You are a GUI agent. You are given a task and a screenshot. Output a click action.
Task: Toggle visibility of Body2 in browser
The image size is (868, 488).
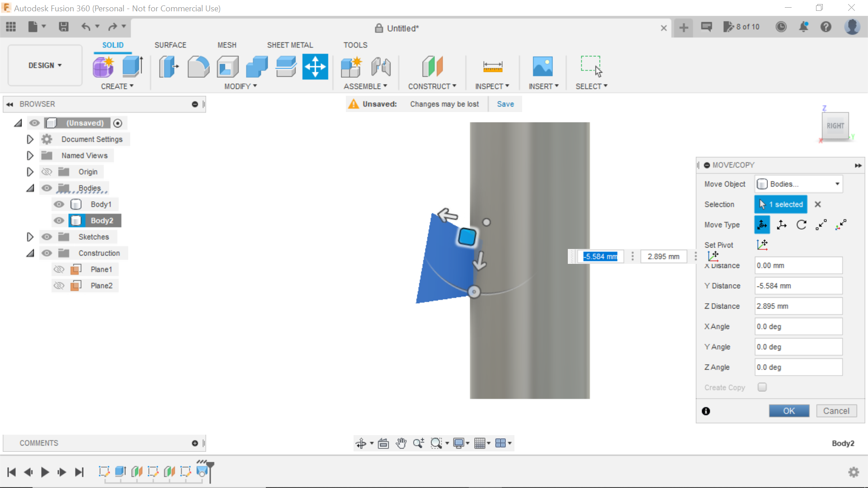click(59, 221)
